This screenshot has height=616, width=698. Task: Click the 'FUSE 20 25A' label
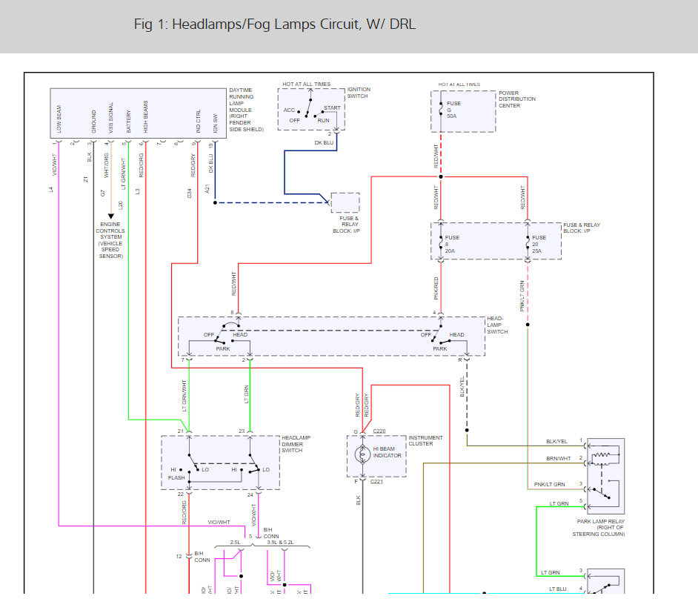tap(539, 244)
